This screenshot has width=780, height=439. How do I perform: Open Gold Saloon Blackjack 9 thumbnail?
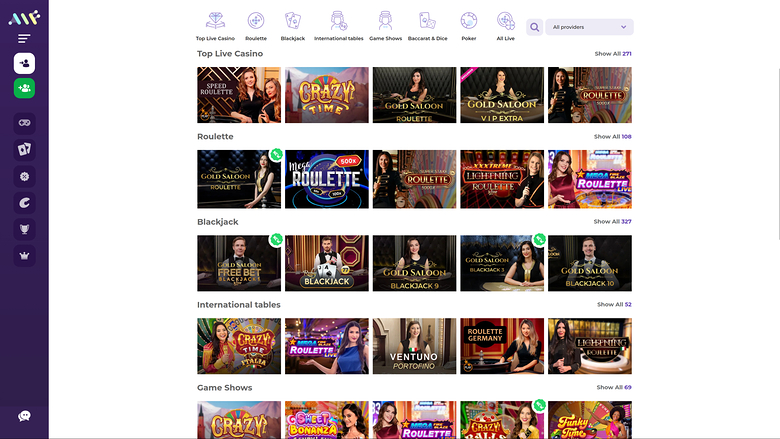pyautogui.click(x=414, y=263)
